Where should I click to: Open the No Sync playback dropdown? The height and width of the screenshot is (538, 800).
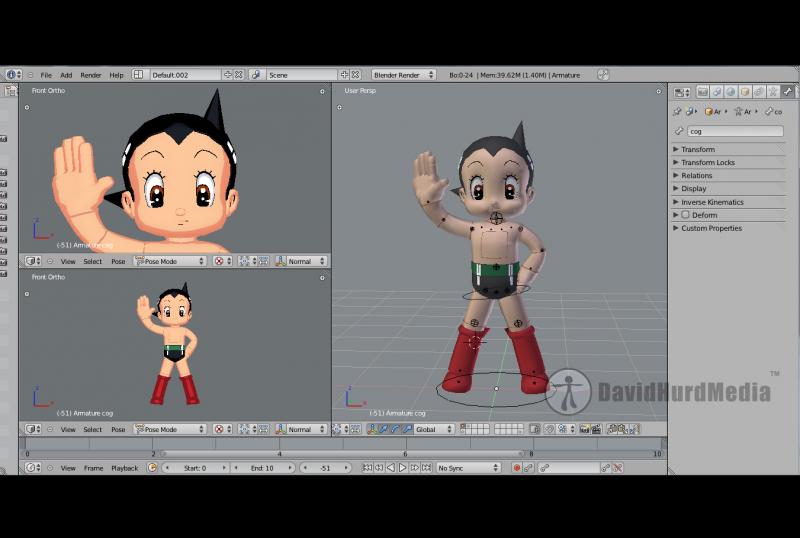click(468, 468)
